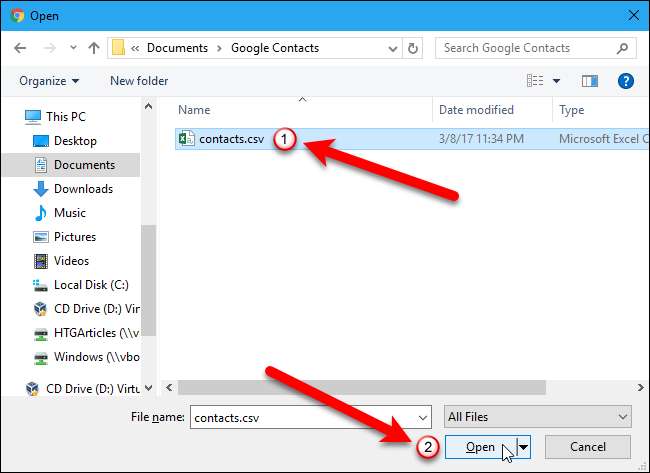Click the Music note icon
The width and height of the screenshot is (650, 473).
pyautogui.click(x=41, y=213)
